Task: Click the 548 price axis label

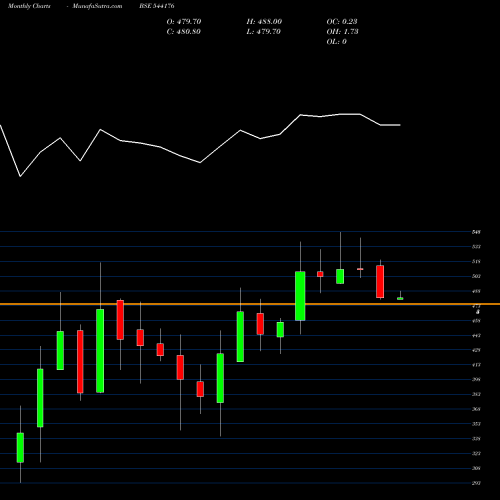Action: (x=476, y=232)
